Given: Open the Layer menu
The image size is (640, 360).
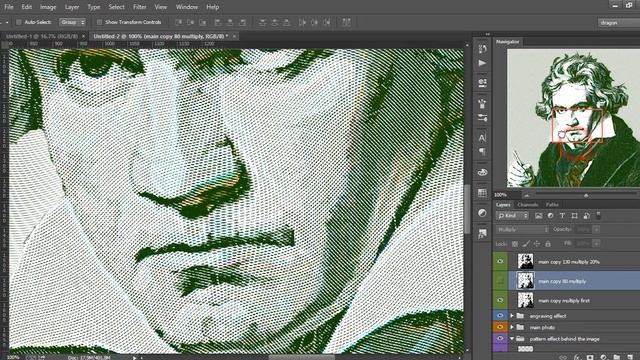Looking at the screenshot, I should (72, 7).
